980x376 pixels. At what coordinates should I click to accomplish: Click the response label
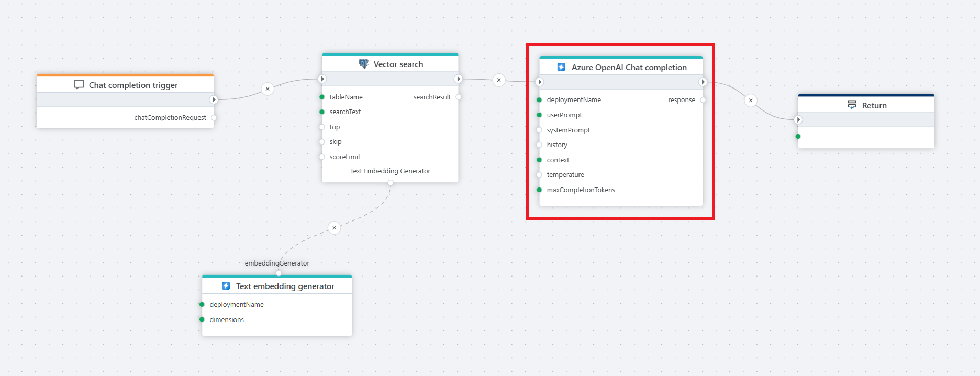coord(682,100)
